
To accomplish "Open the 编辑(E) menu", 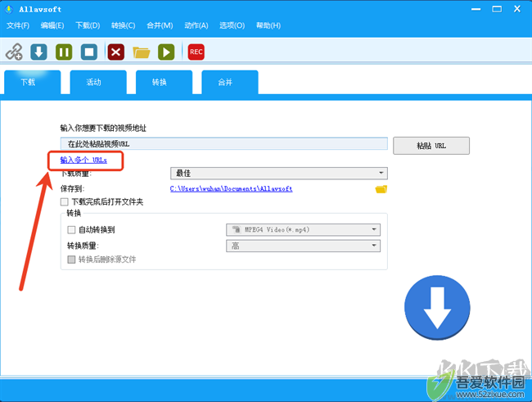I will 52,25.
